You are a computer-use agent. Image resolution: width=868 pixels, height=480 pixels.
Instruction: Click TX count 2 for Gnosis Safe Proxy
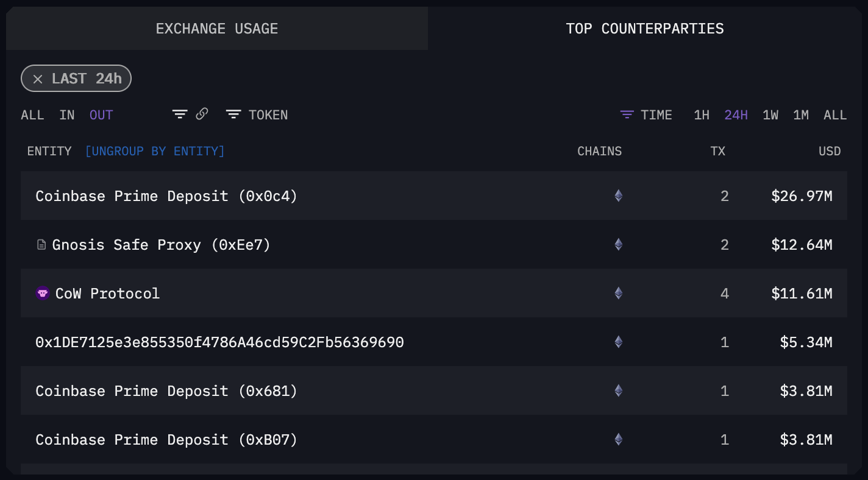click(725, 245)
